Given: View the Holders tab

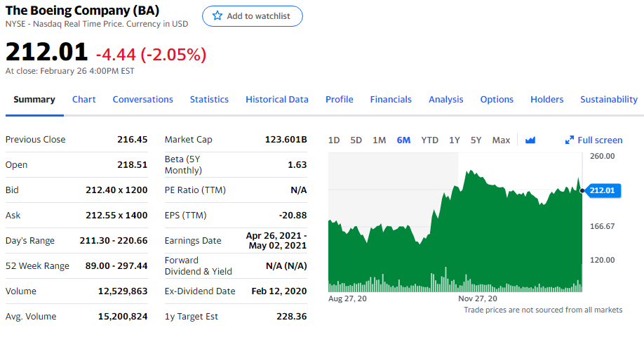Looking at the screenshot, I should pos(546,100).
